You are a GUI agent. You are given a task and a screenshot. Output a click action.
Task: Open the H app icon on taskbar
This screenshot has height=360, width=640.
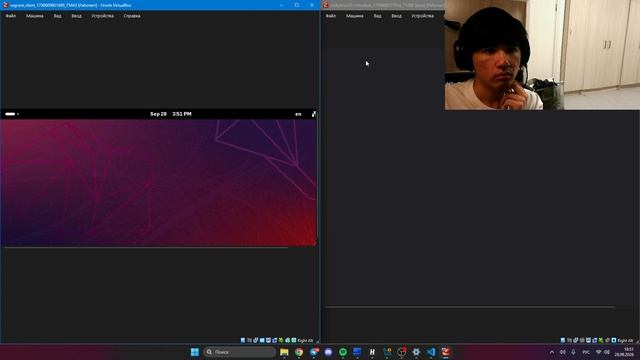(x=372, y=352)
